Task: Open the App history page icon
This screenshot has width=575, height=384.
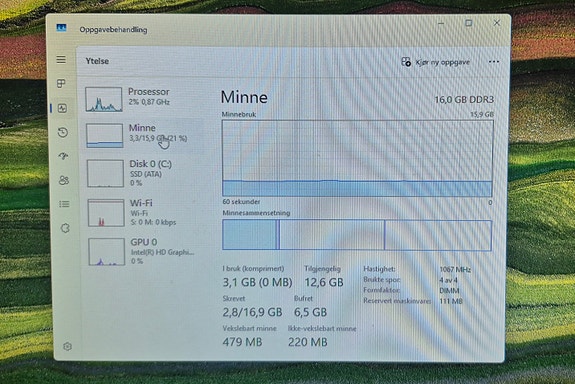Action: 63,132
